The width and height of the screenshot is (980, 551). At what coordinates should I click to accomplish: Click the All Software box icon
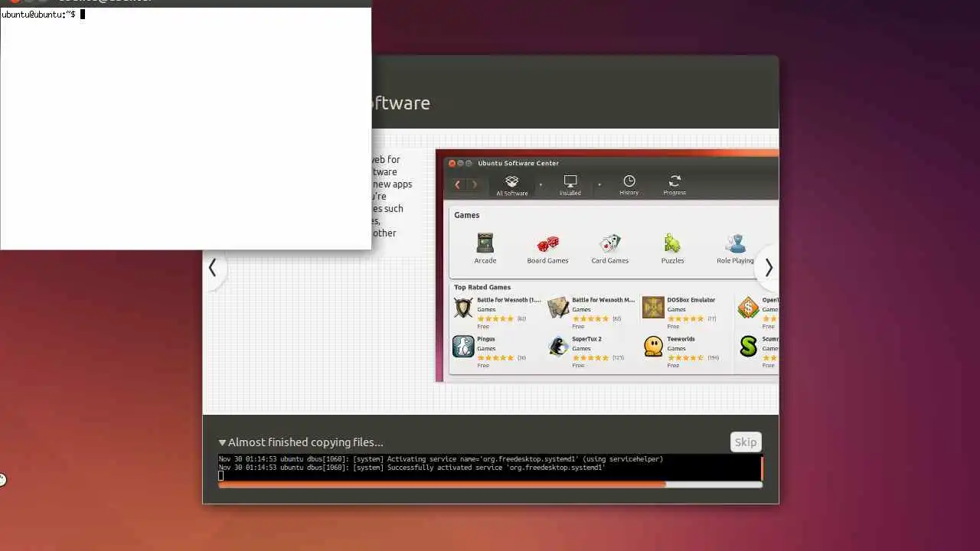tap(511, 181)
